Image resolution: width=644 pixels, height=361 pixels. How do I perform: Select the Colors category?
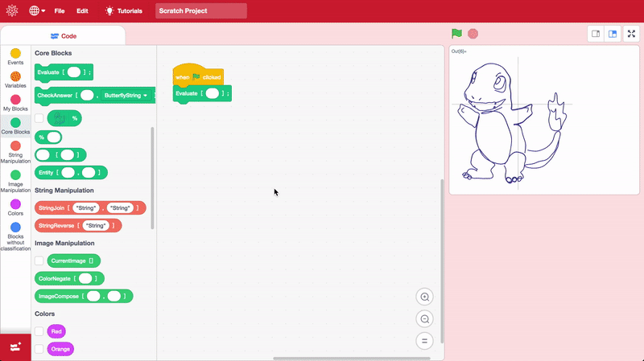pos(15,207)
